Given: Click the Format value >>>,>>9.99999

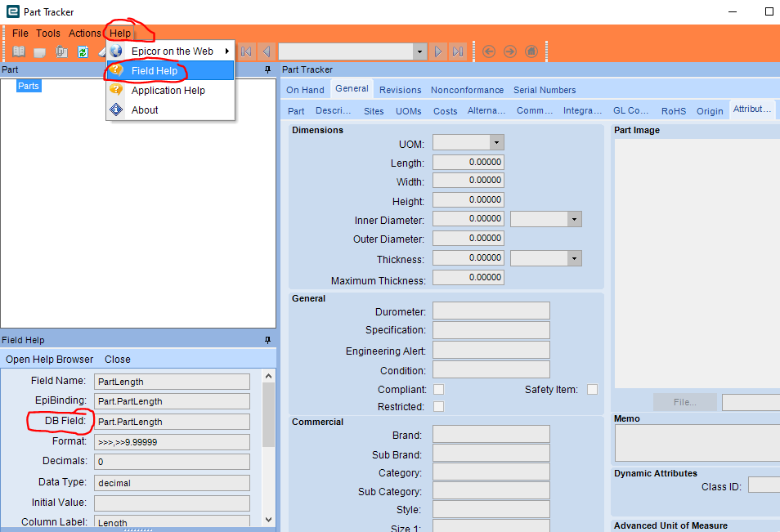Looking at the screenshot, I should pos(173,442).
